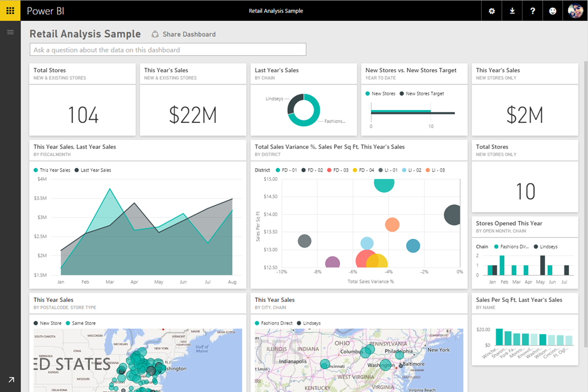Viewport: 588px width, 392px height.
Task: Click the New Stores Target legend dot
Action: [401, 94]
